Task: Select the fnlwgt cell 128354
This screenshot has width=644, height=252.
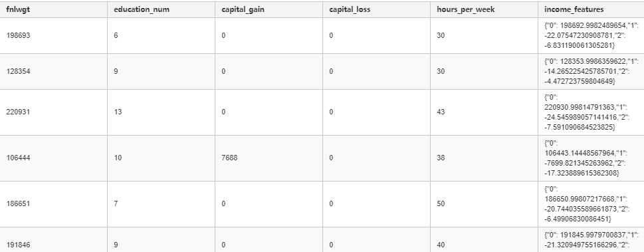Action: coord(18,72)
